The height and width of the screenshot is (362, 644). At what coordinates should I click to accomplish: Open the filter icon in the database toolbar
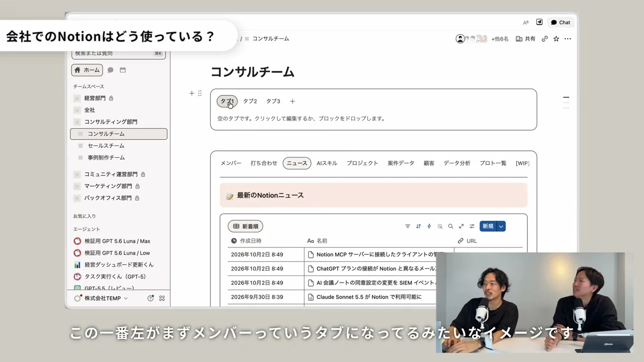point(408,226)
